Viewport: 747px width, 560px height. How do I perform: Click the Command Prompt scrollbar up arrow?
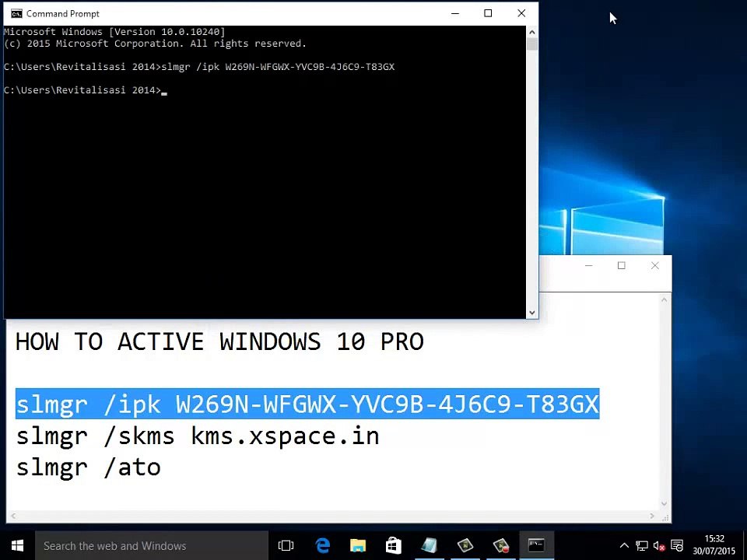tap(532, 33)
